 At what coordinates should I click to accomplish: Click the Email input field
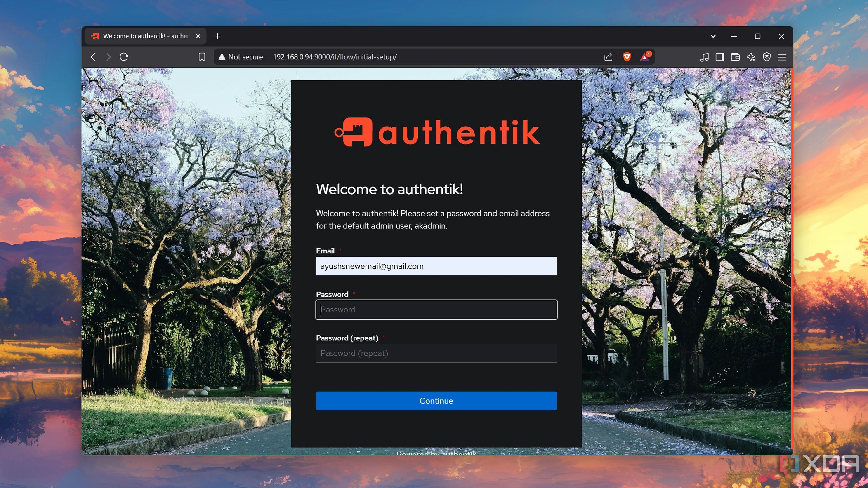(x=436, y=266)
